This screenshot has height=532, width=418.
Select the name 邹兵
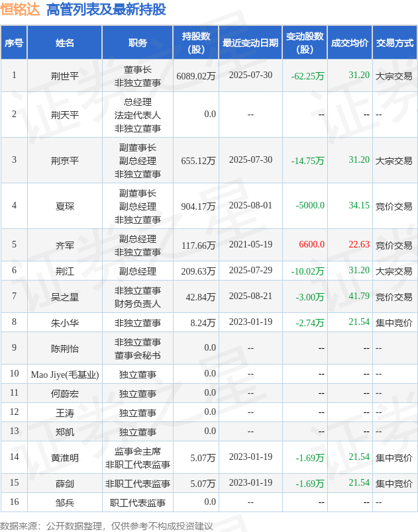point(64,503)
